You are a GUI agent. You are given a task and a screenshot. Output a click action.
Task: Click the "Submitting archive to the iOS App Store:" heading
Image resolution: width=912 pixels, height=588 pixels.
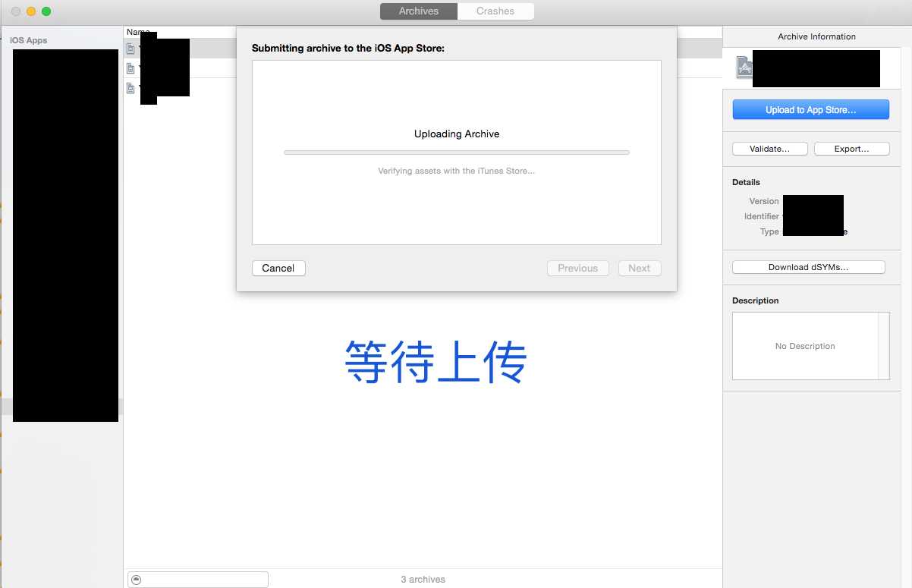click(x=348, y=49)
